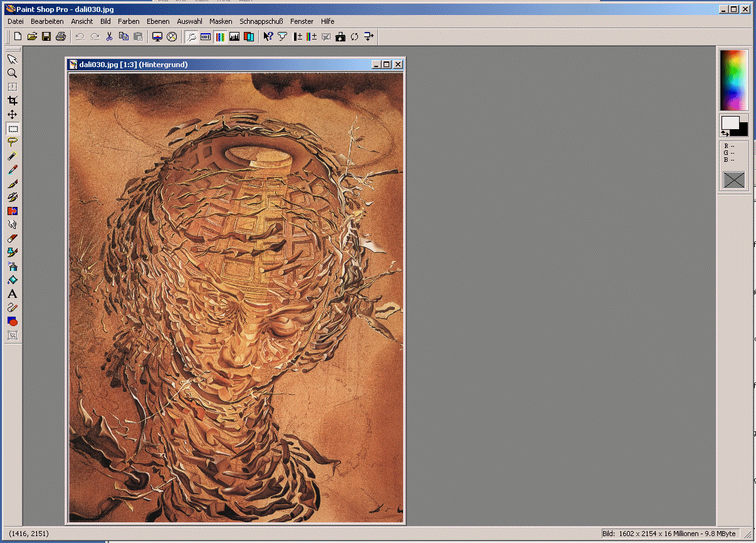Click the white foreground color swatch
The height and width of the screenshot is (543, 756).
pyautogui.click(x=729, y=122)
